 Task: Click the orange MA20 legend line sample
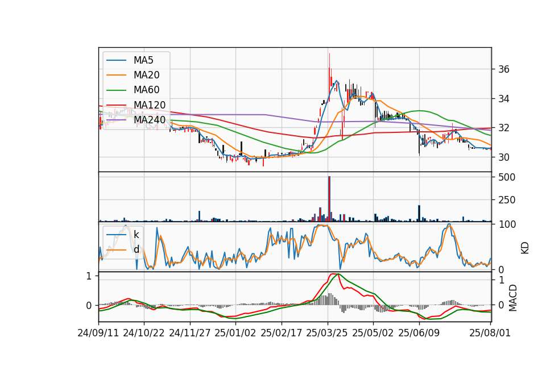[116, 75]
